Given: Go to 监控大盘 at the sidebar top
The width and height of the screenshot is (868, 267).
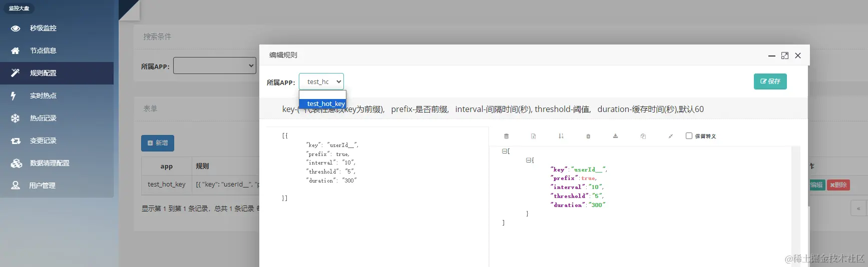Looking at the screenshot, I should click(x=19, y=8).
